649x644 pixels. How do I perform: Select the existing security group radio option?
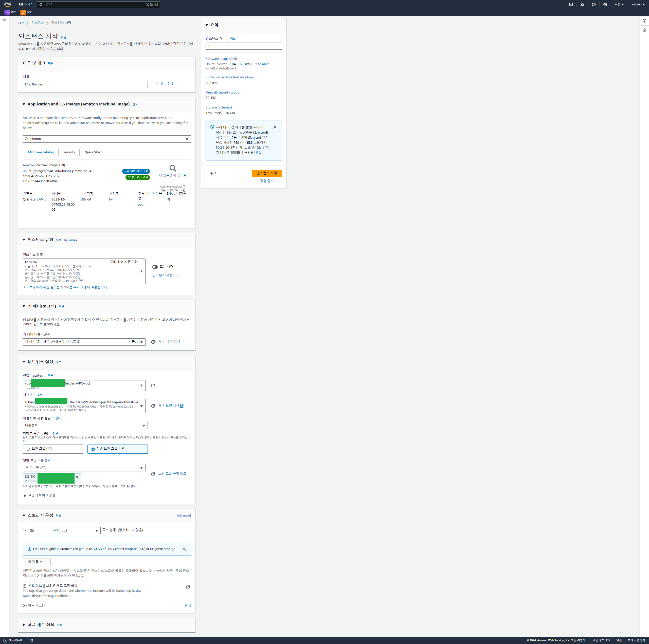(93, 449)
